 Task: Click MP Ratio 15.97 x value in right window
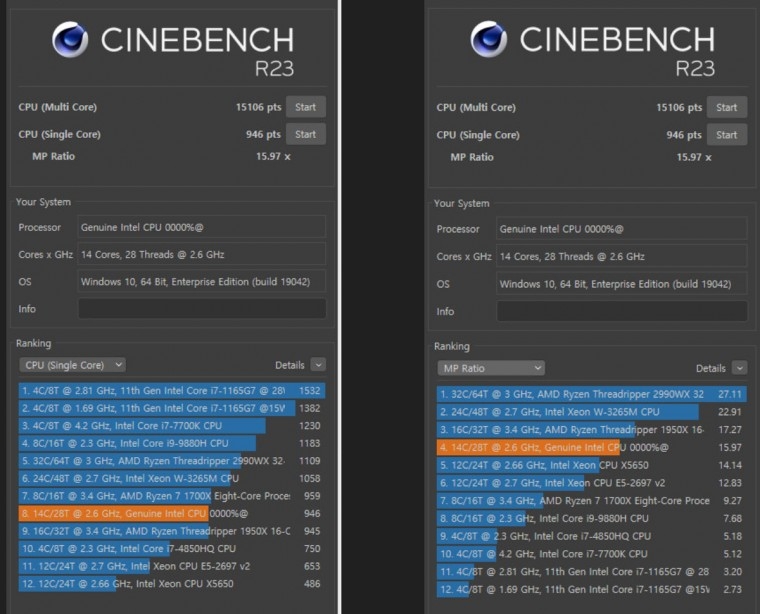[694, 157]
